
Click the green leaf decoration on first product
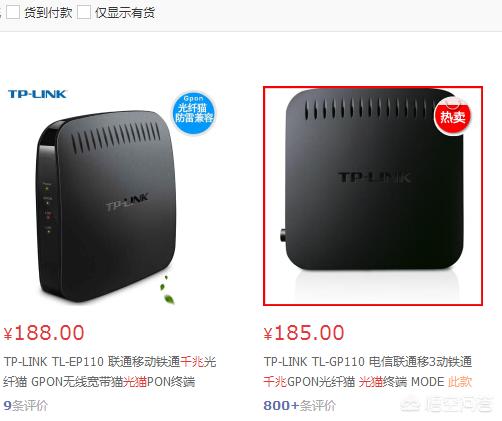[x=167, y=291]
